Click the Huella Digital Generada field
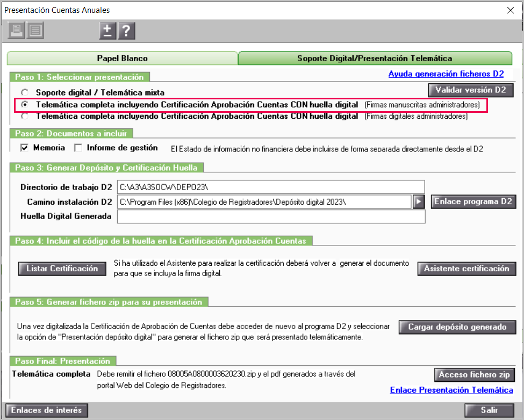 point(271,216)
